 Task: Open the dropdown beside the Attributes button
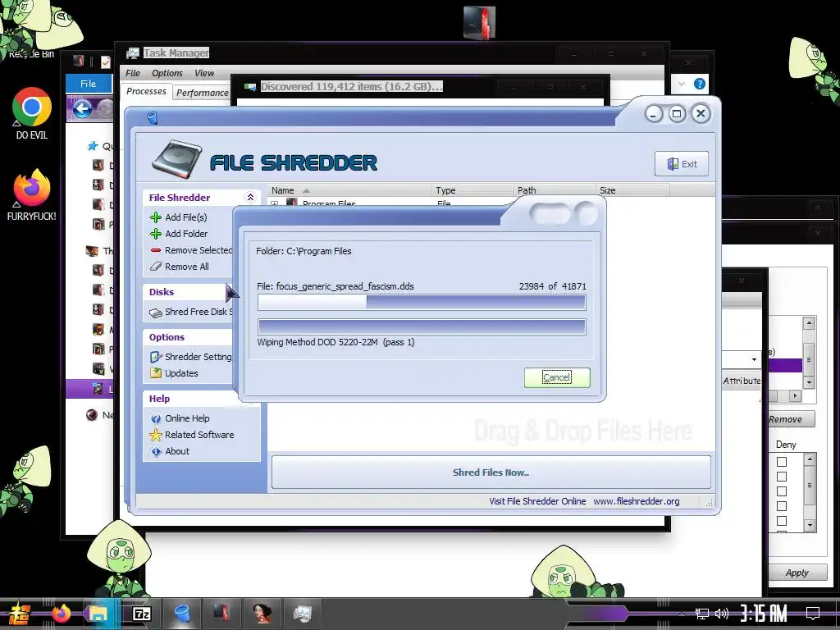754,359
